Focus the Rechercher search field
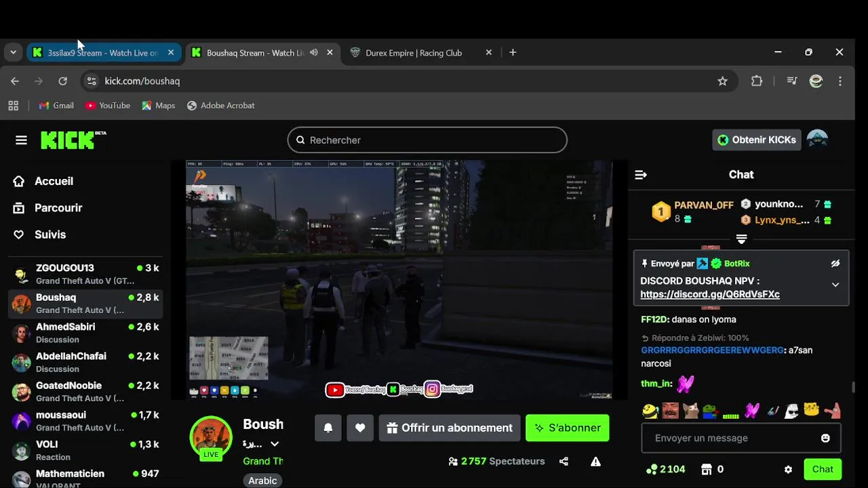Screen dimensions: 868x488 click(427, 140)
